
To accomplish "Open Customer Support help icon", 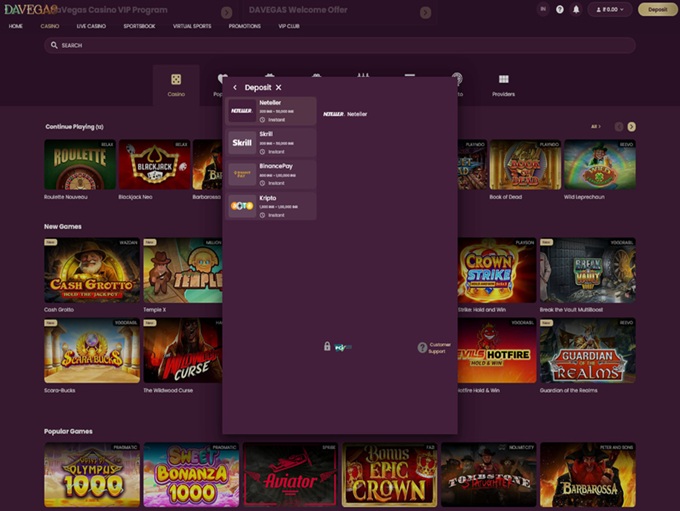I will [x=422, y=348].
